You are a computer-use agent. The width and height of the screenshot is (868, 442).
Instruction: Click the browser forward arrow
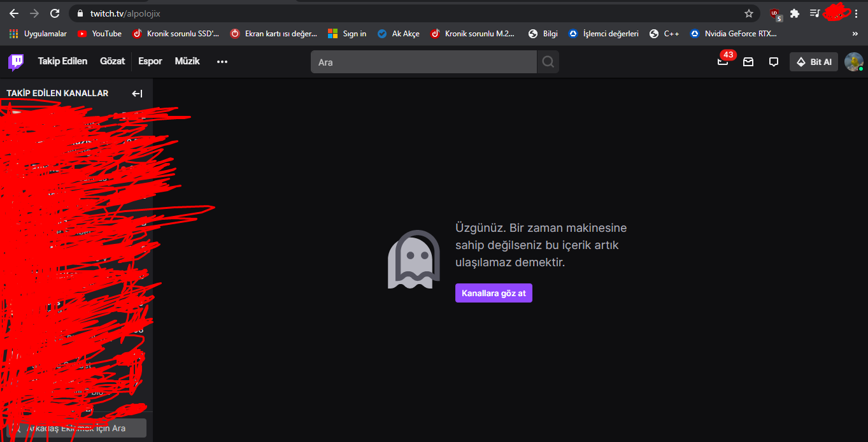pyautogui.click(x=34, y=13)
